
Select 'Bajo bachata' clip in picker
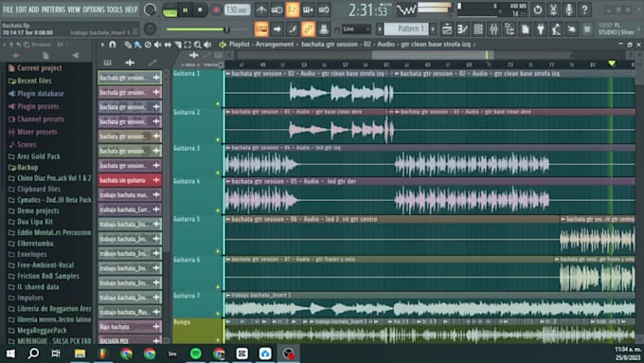coord(130,327)
